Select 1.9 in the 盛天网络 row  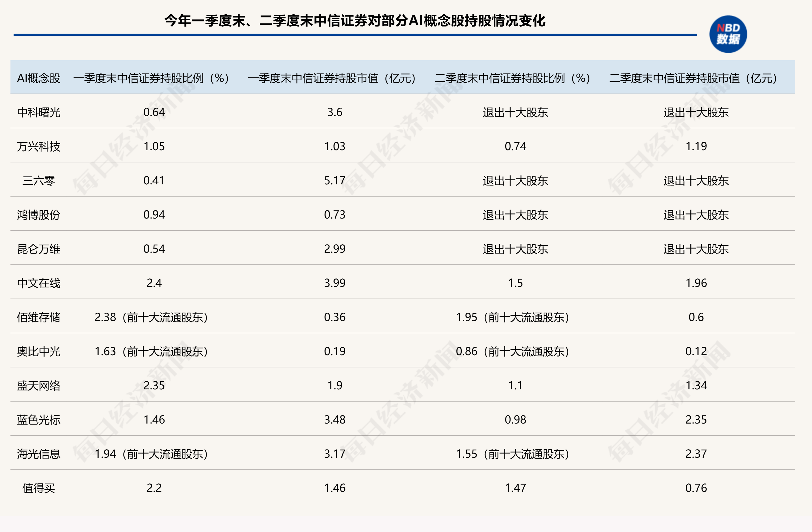pos(335,385)
